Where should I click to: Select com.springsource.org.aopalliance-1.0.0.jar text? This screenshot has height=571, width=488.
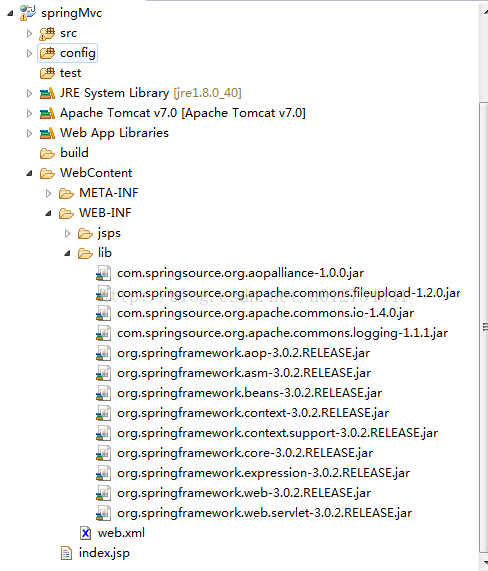240,273
